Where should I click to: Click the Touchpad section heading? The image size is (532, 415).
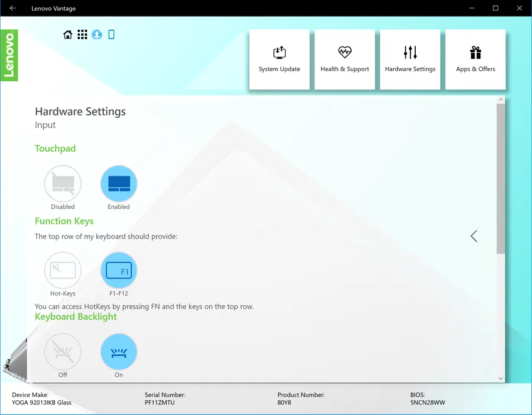tap(55, 148)
